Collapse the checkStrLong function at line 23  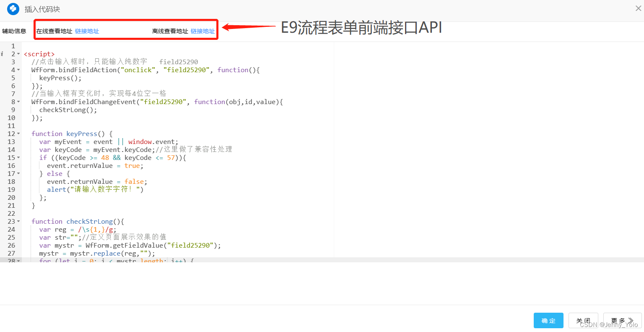(18, 221)
